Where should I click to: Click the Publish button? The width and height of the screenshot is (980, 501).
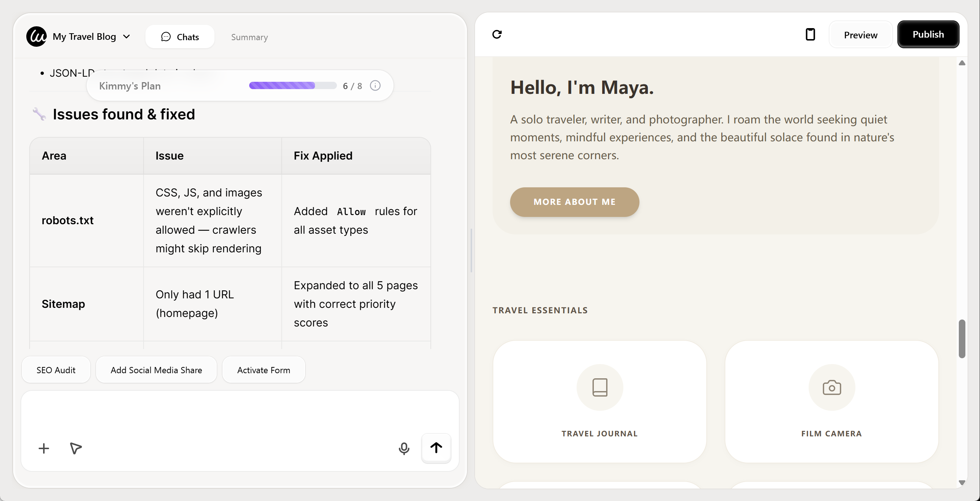click(928, 35)
